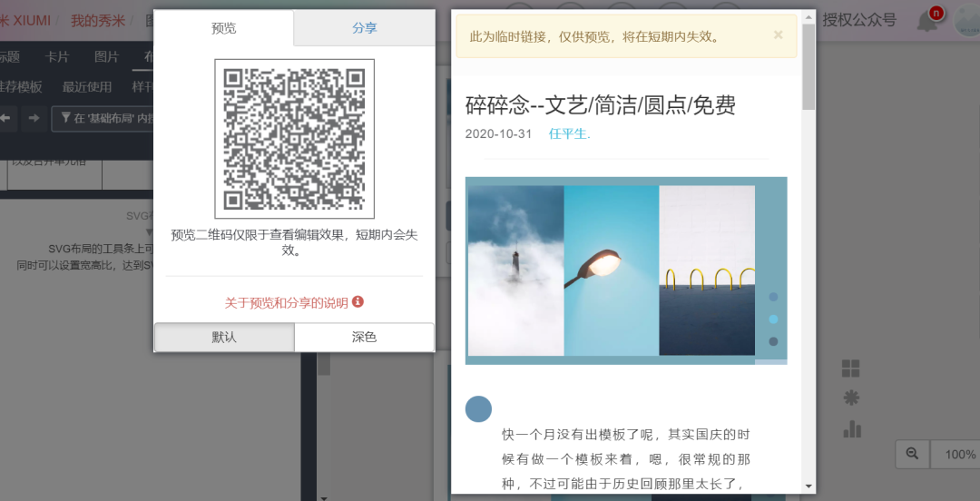Click author link 任平生.
The image size is (980, 501).
[x=569, y=133]
